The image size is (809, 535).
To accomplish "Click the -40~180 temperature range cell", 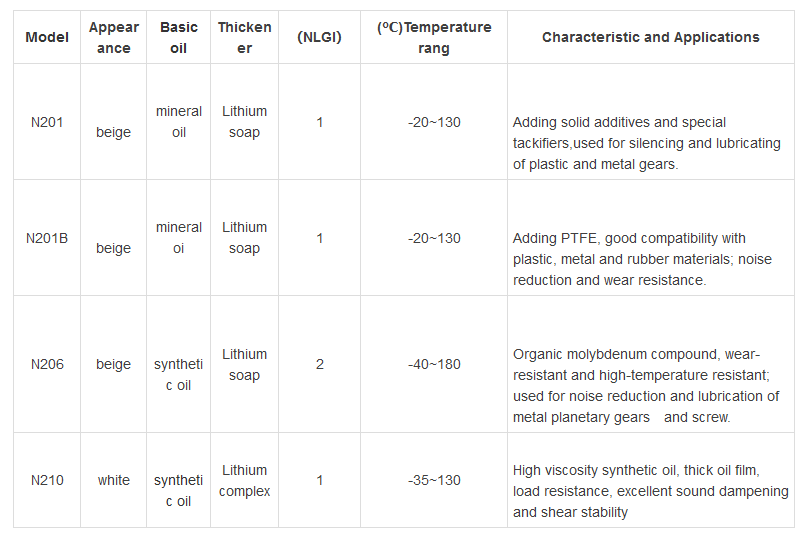I will [x=434, y=364].
